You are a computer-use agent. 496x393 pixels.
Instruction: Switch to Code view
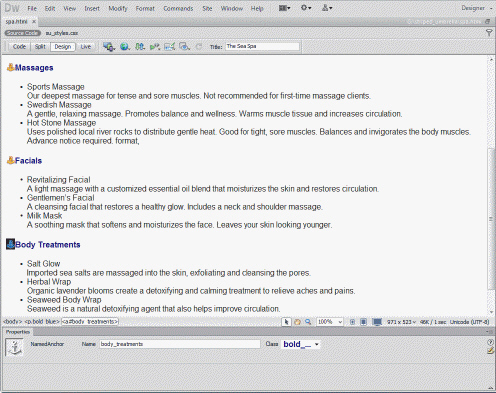pyautogui.click(x=19, y=47)
